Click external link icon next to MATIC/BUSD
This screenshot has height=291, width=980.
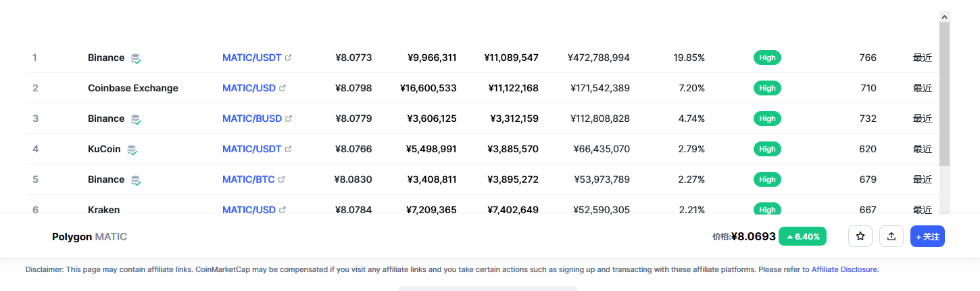(x=289, y=118)
